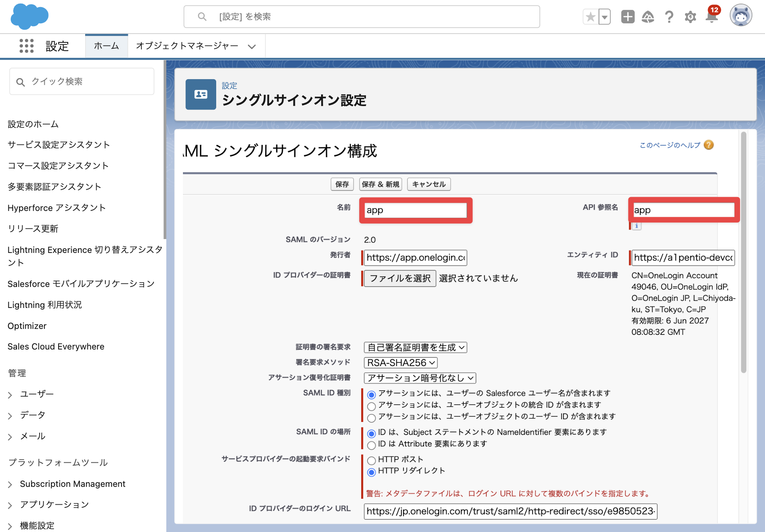Open the Trailhead guidance icon

tap(648, 17)
